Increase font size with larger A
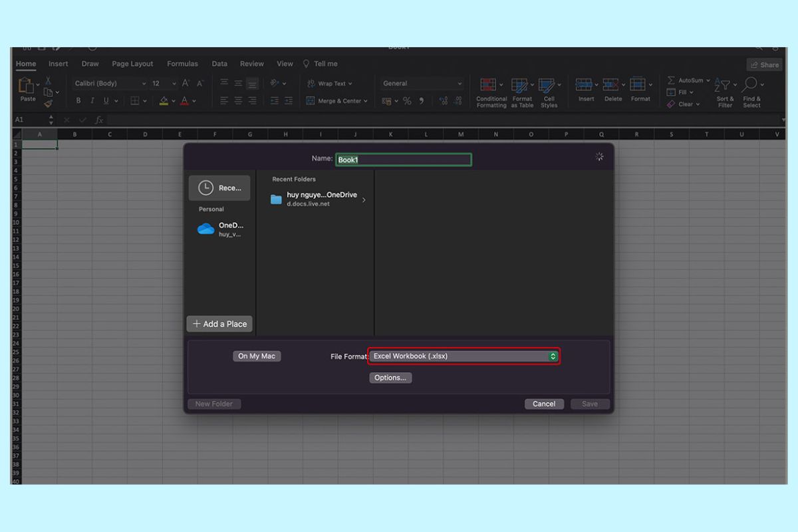The width and height of the screenshot is (798, 532). click(186, 83)
